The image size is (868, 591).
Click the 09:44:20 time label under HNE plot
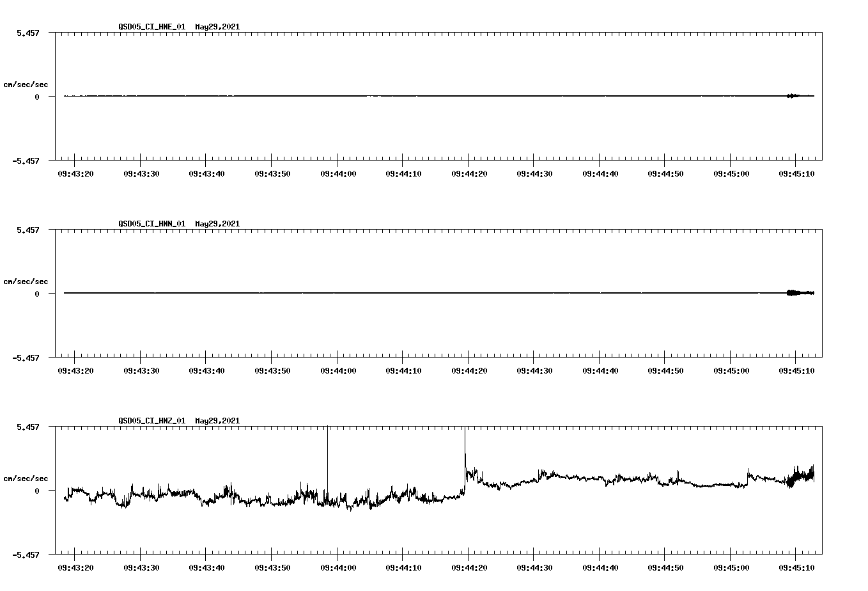tap(469, 173)
